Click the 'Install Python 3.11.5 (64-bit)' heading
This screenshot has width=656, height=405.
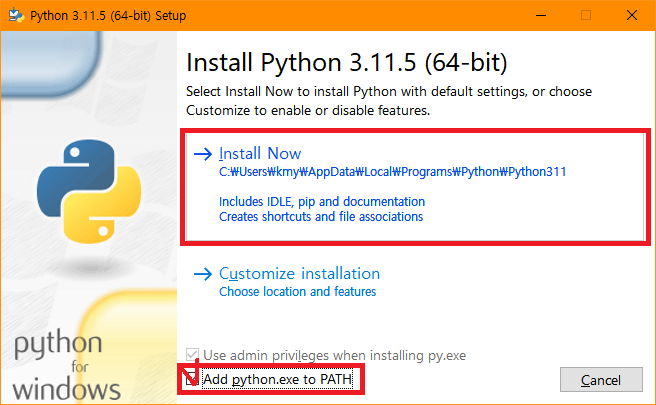pyautogui.click(x=346, y=63)
